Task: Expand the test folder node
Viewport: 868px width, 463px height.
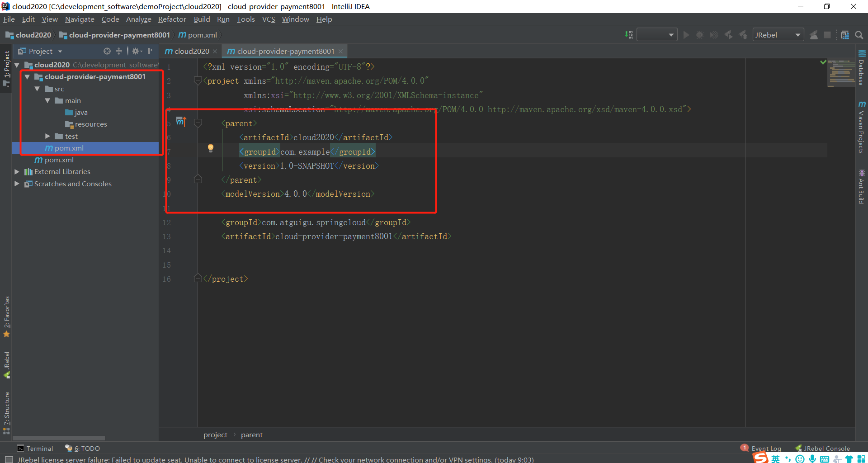Action: [47, 136]
